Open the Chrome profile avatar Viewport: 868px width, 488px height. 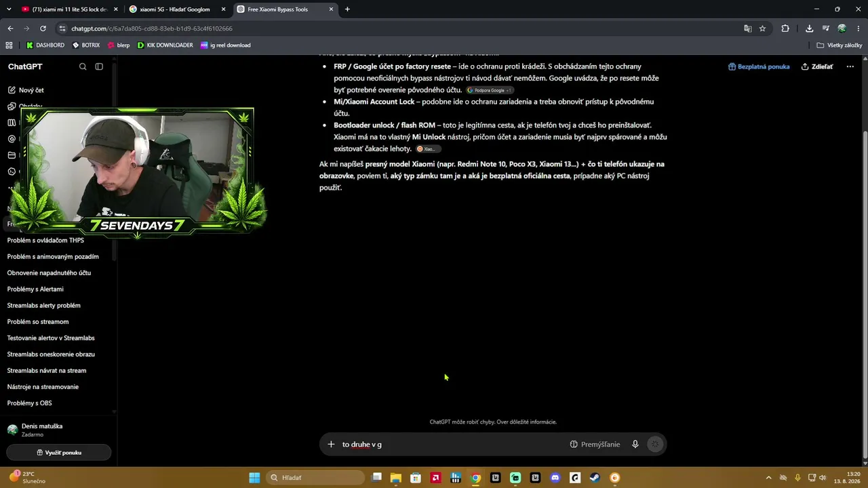842,28
